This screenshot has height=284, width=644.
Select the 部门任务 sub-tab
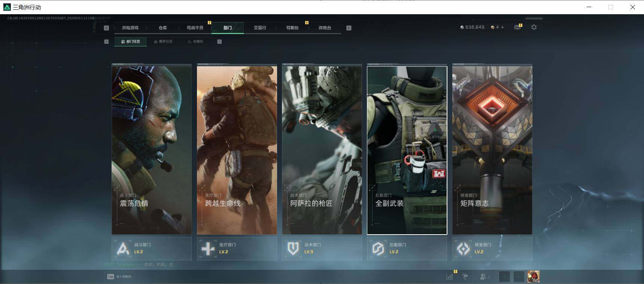(x=131, y=42)
